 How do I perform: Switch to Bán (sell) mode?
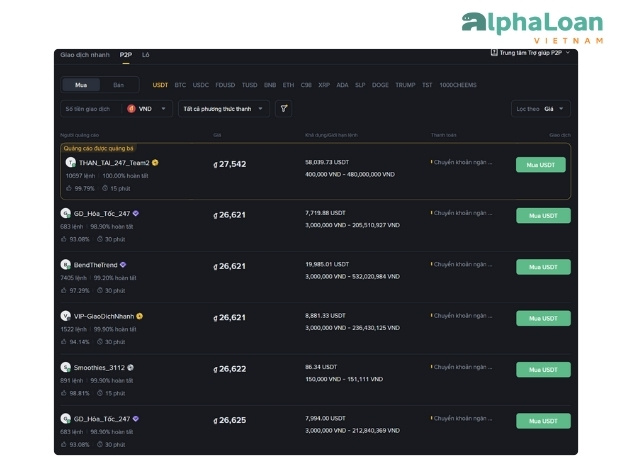click(119, 85)
